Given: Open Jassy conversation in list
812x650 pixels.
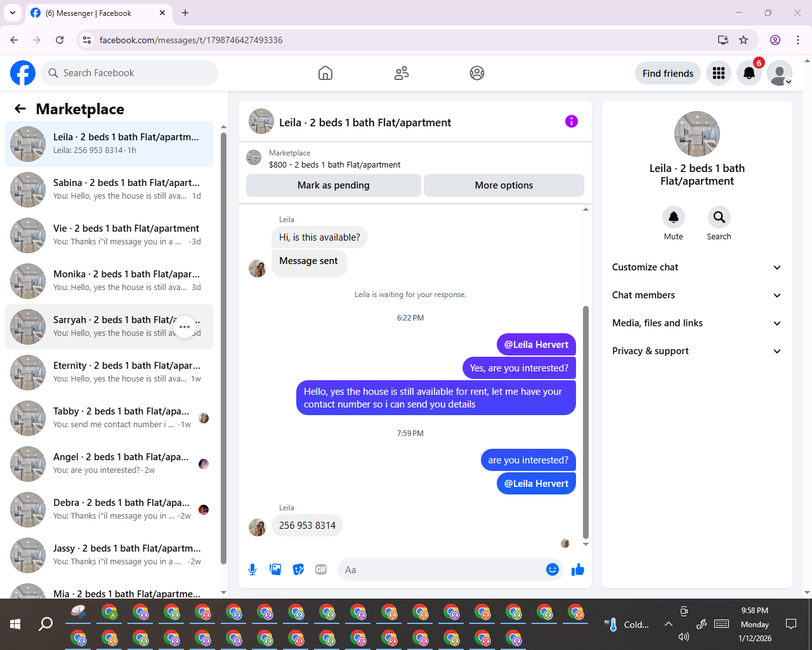Looking at the screenshot, I should [x=109, y=555].
